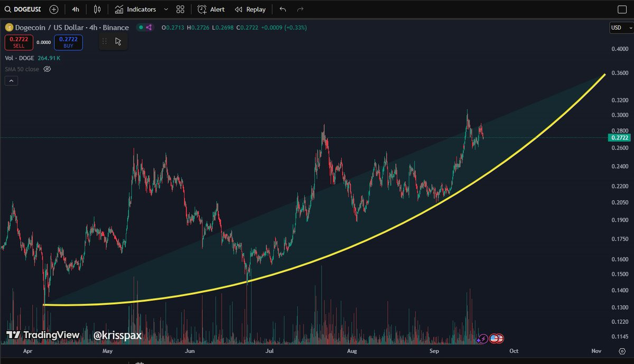The height and width of the screenshot is (364, 634).
Task: Redo the last chart action
Action: pyautogui.click(x=300, y=10)
